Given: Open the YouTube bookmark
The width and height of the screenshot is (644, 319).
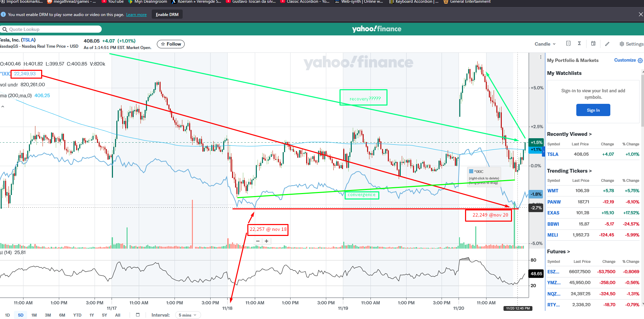Looking at the screenshot, I should [113, 2].
